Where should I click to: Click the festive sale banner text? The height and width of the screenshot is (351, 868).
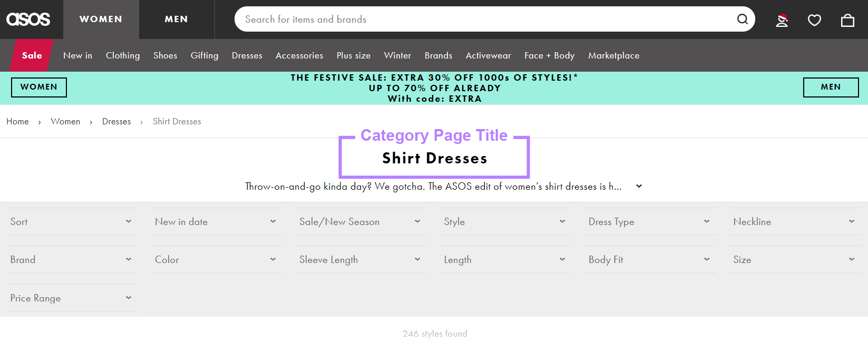pos(434,88)
